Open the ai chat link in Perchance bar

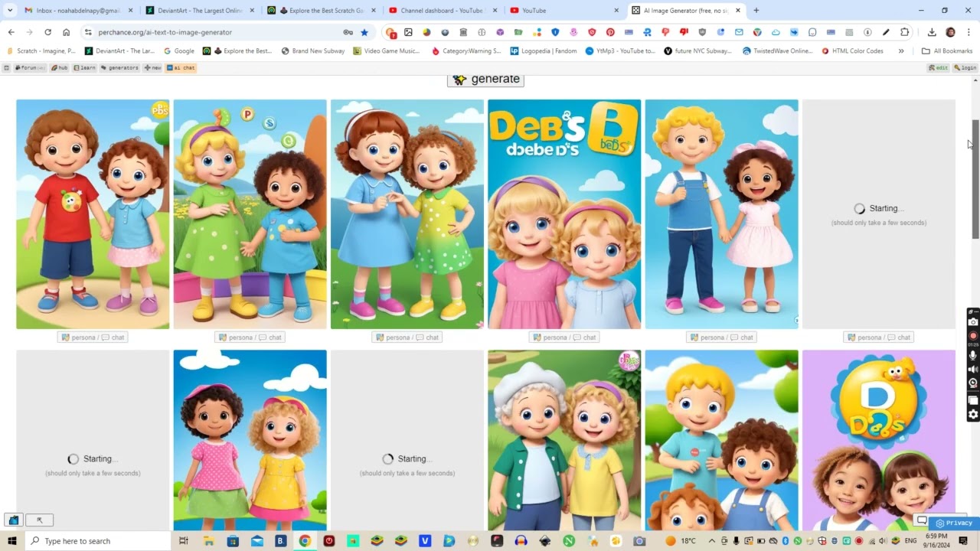(181, 68)
